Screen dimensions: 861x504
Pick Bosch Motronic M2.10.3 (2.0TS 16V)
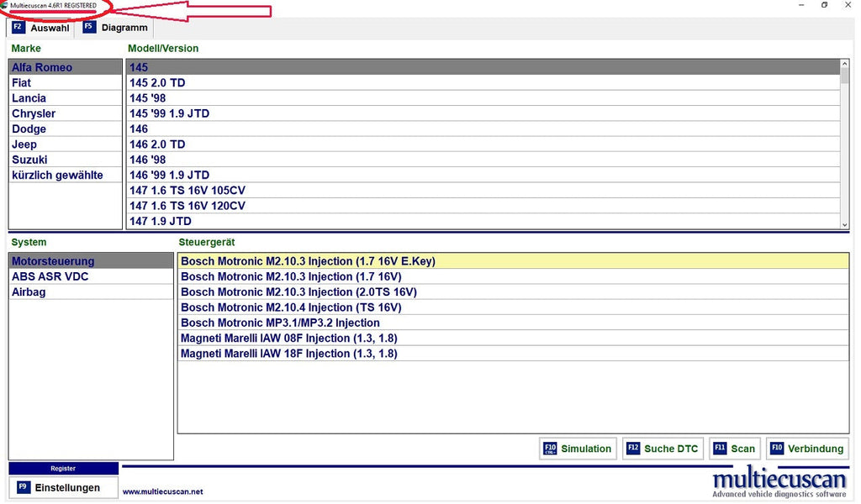(514, 291)
